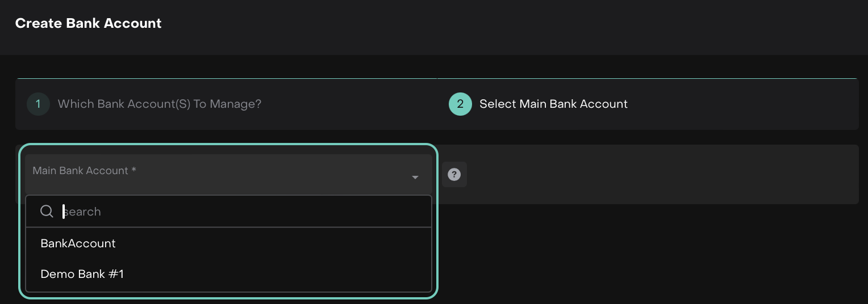Viewport: 868px width, 304px height.
Task: Click the required asterisk on Main Bank Account
Action: click(133, 171)
